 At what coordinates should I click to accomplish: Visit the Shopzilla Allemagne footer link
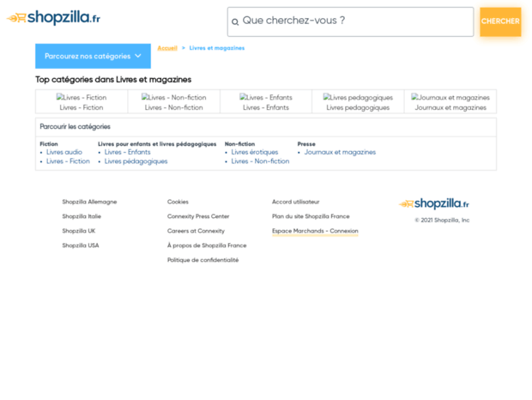point(89,202)
